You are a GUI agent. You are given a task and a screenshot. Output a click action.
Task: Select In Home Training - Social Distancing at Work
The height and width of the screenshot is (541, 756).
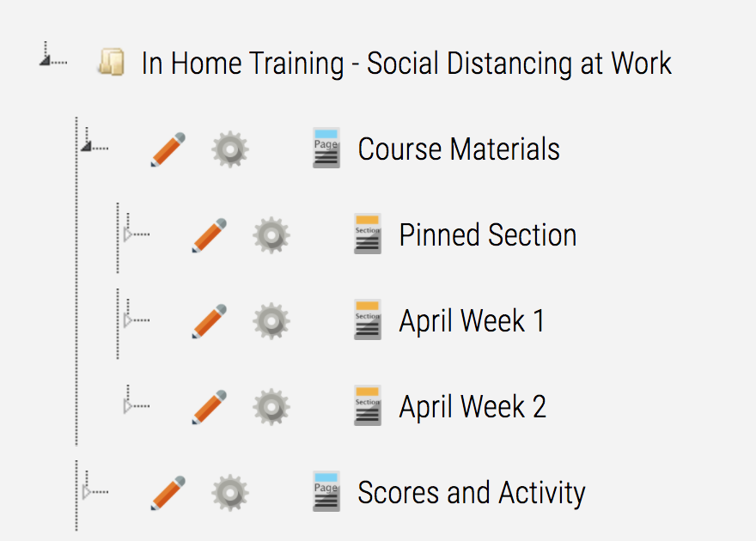point(406,64)
